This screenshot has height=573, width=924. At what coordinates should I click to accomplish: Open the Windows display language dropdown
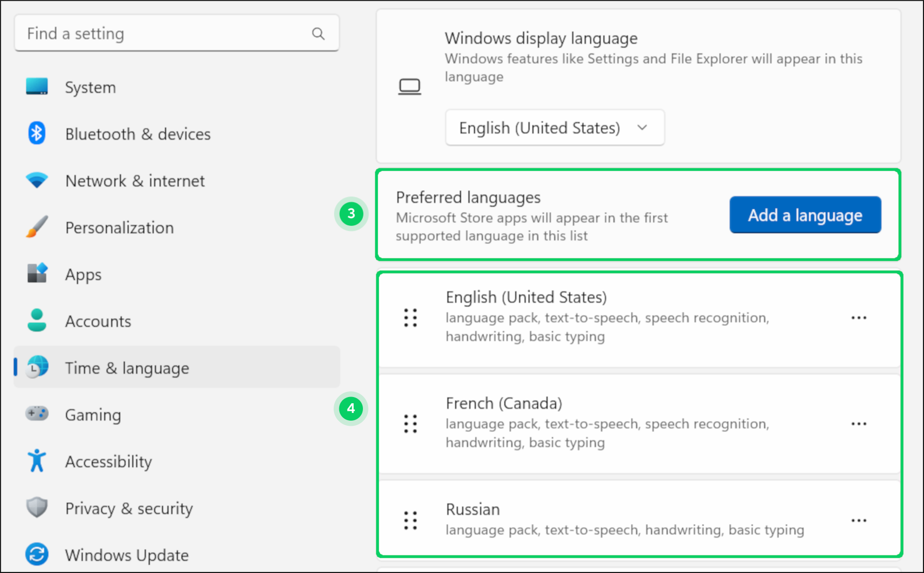click(554, 128)
